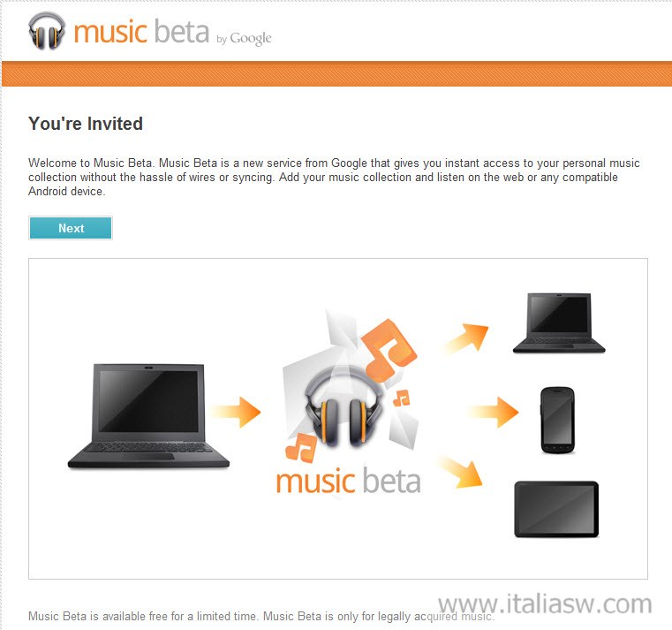Click the headphones logo in the header
The image size is (672, 630).
(x=47, y=31)
